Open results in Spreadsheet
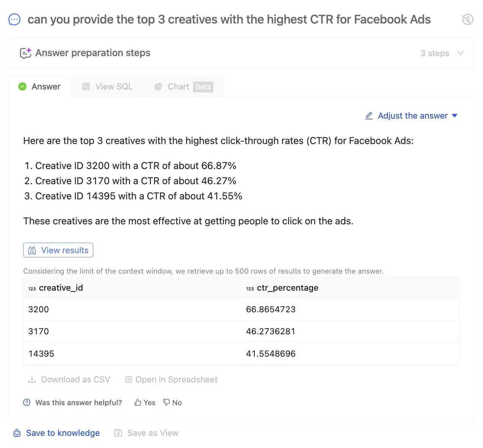The image size is (483, 448). (171, 380)
